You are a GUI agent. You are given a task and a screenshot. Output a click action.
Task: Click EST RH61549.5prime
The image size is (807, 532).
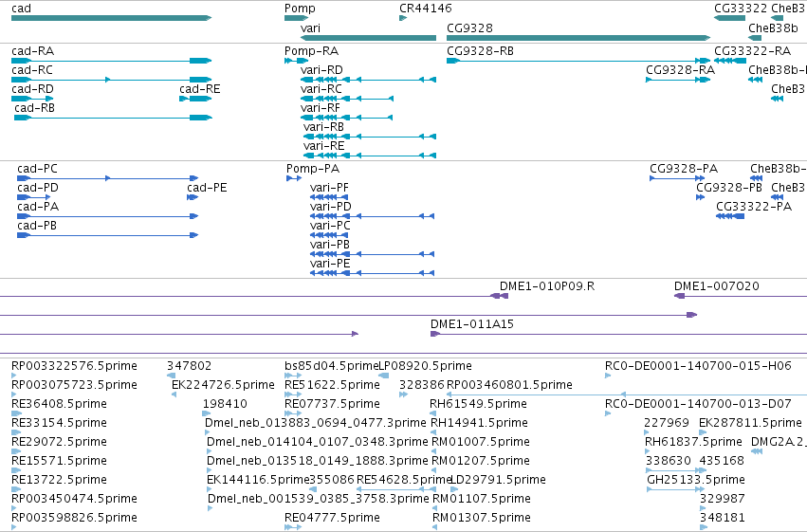click(478, 404)
